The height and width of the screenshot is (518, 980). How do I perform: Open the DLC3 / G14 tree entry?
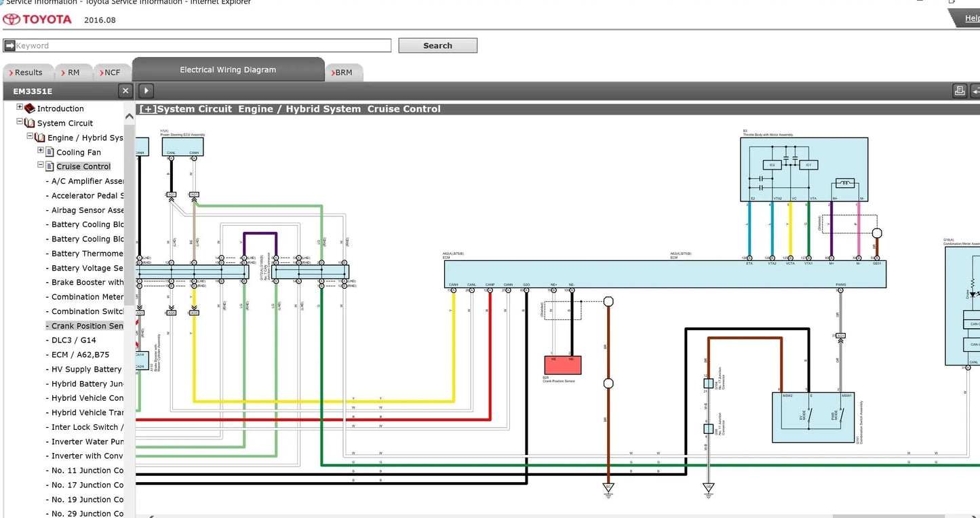click(74, 340)
